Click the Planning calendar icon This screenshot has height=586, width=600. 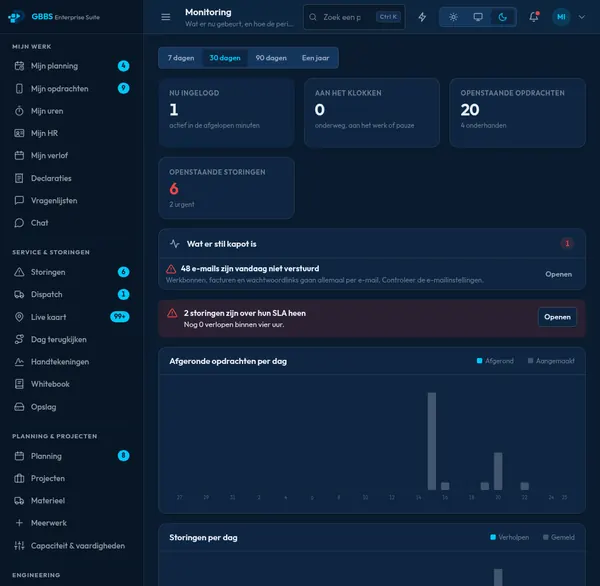[x=19, y=456]
